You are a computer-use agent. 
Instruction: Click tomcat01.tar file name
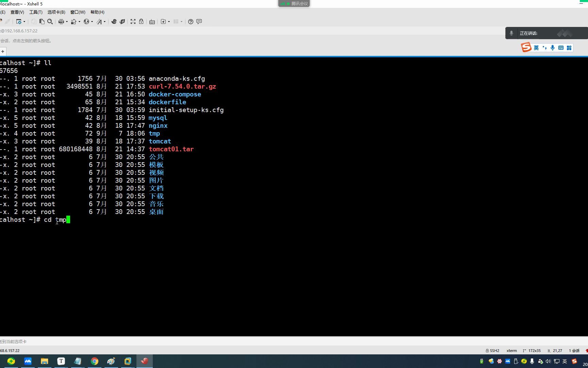tap(171, 149)
